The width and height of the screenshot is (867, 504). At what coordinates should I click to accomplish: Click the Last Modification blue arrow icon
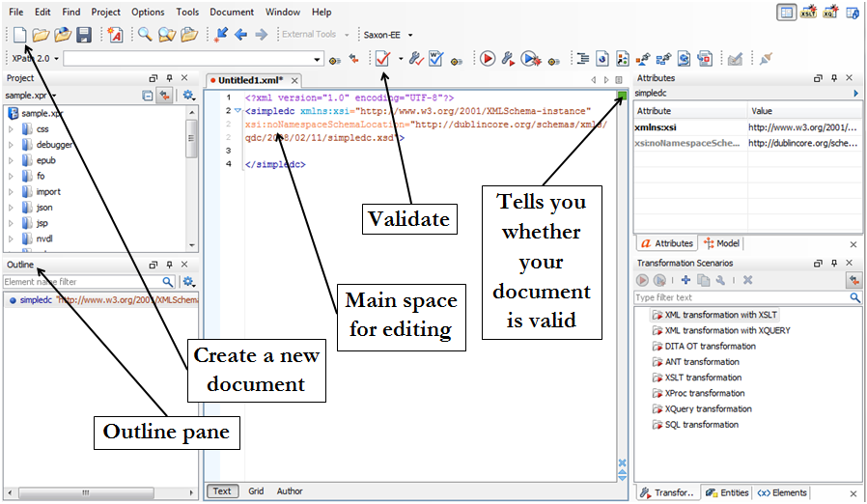(221, 35)
